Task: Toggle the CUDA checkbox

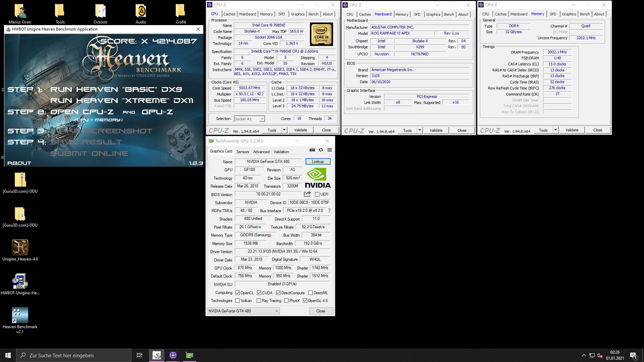Action: coord(259,293)
